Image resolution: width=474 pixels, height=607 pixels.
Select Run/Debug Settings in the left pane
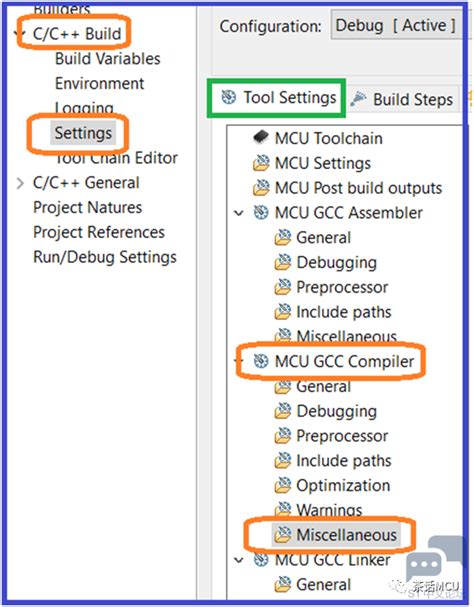tap(105, 257)
